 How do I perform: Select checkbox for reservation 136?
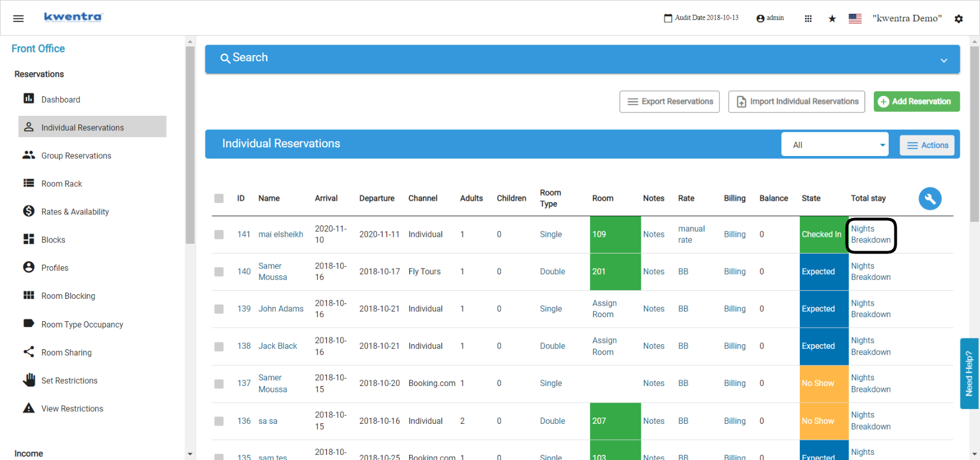[219, 421]
